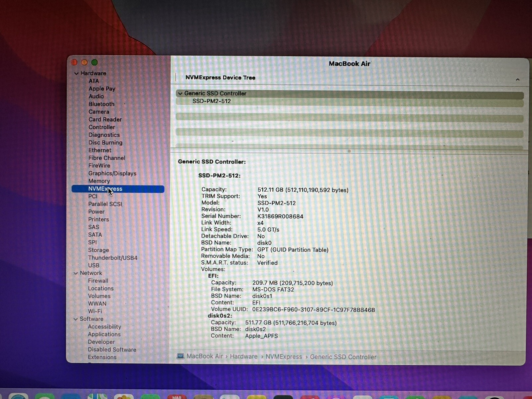Click the GPT (GUID Partition Table) value
The height and width of the screenshot is (399, 532).
[293, 250]
